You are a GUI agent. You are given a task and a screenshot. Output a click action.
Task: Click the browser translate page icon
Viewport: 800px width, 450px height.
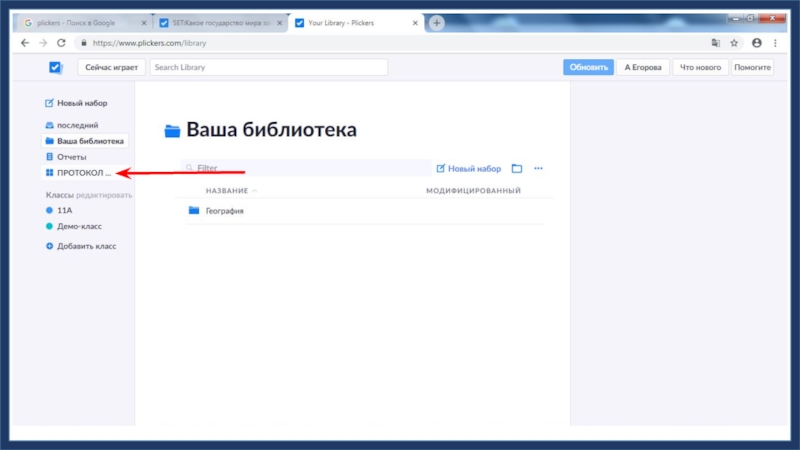pos(715,43)
